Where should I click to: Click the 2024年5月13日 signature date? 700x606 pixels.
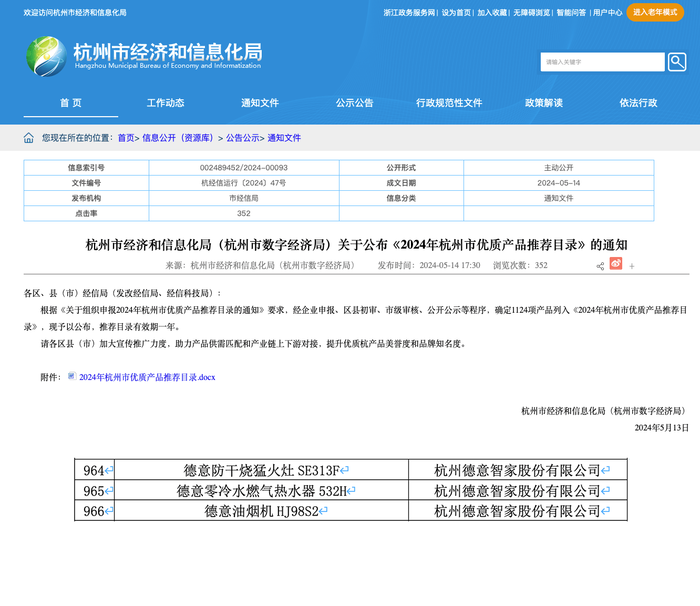pyautogui.click(x=662, y=428)
